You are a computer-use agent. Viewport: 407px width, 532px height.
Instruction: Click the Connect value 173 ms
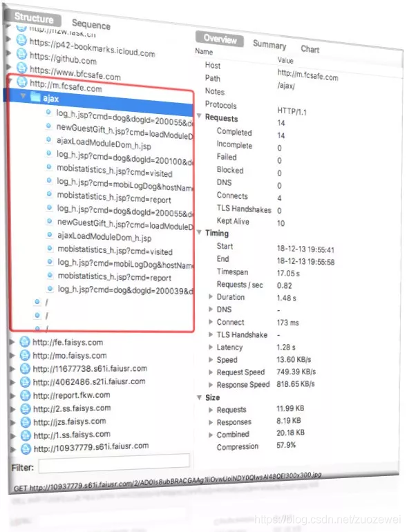[288, 323]
